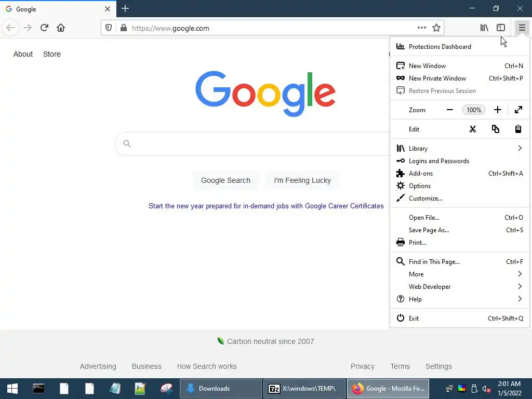Reset zoom via the 100% button
Viewport: 532px width, 399px height.
474,110
